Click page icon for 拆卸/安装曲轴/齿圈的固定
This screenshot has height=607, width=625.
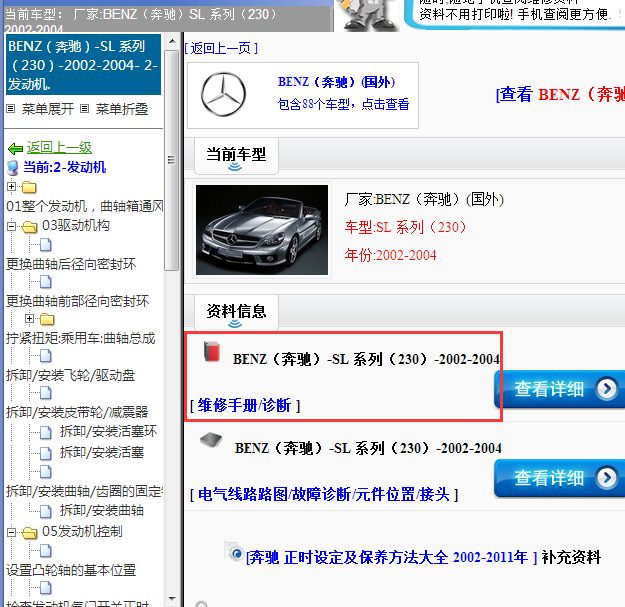(x=46, y=472)
